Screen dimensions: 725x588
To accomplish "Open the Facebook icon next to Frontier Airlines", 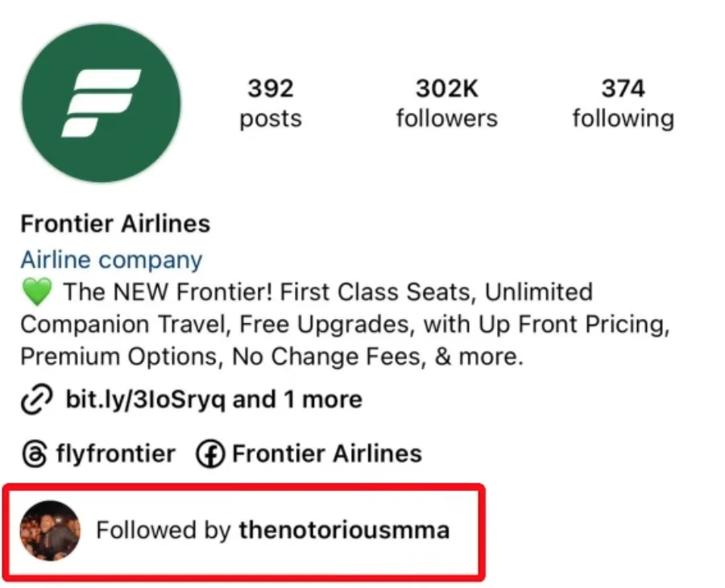I will click(x=210, y=453).
